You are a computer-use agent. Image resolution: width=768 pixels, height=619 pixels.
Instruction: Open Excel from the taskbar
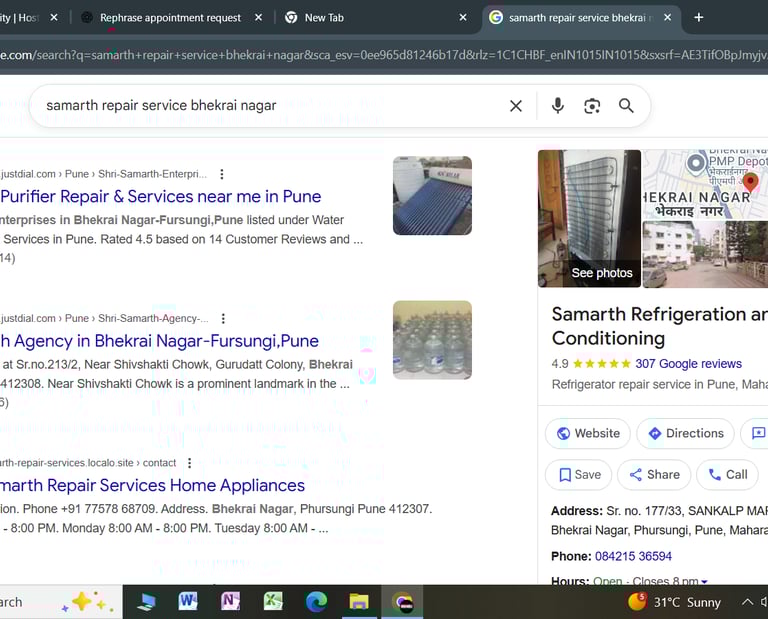coord(273,601)
